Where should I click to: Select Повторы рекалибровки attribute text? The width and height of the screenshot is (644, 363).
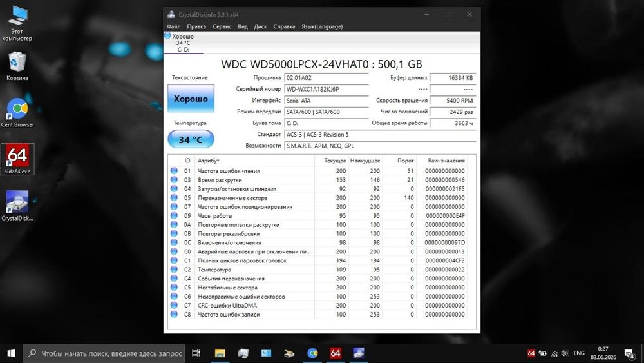click(x=229, y=233)
